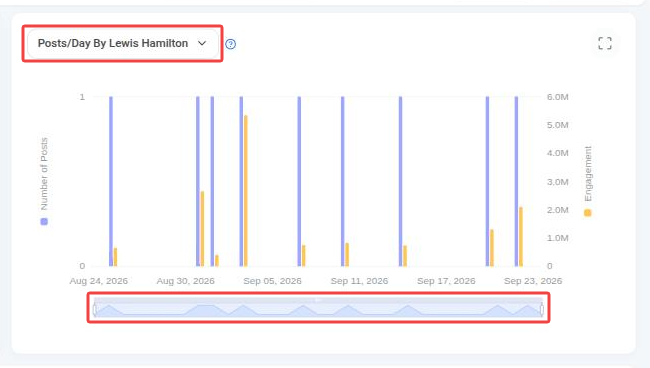Screen dimensions: 650x368
Task: Open the Posts/Day By Lewis Hamilton dropdown
Action: [122, 44]
